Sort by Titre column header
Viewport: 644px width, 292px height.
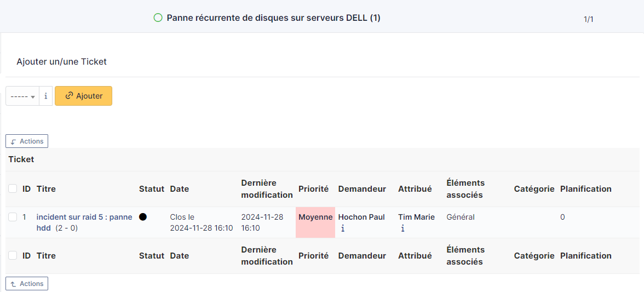pos(46,189)
